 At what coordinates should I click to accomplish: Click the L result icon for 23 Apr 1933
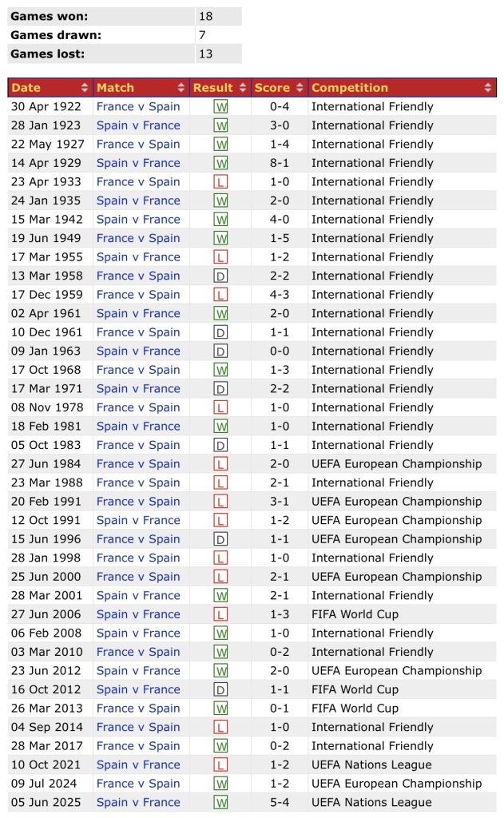220,182
